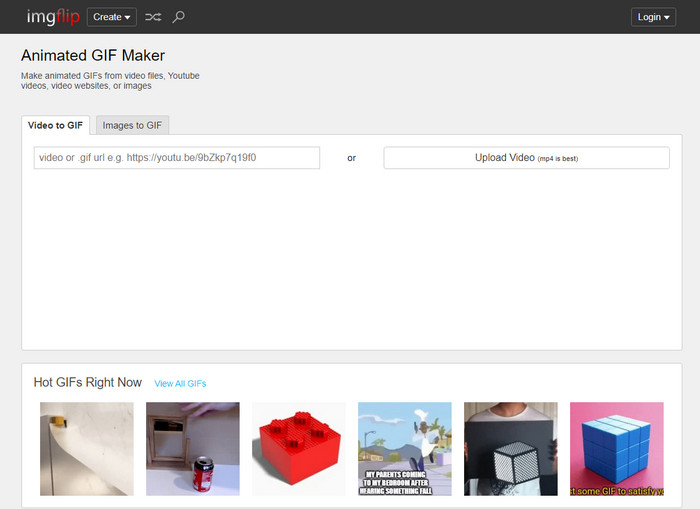This screenshot has width=700, height=509.
Task: Focus the video or gif url field
Action: (x=177, y=158)
